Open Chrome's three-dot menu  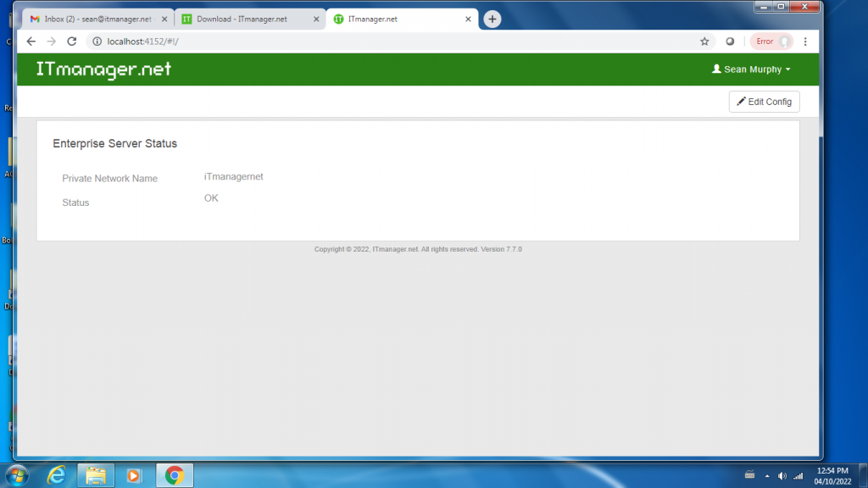(804, 41)
